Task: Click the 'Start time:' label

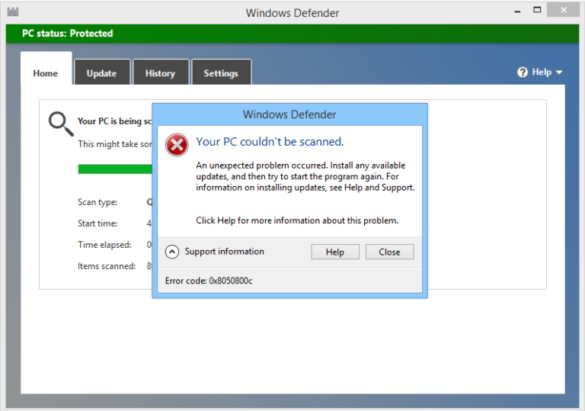Action: click(x=97, y=223)
